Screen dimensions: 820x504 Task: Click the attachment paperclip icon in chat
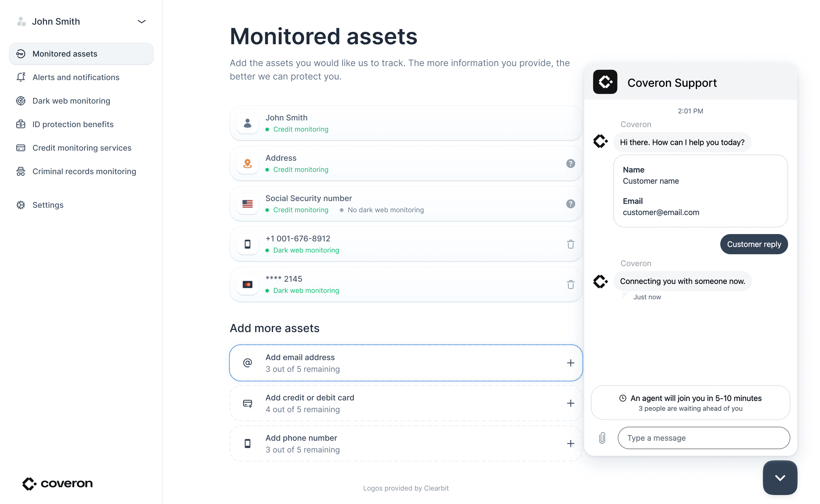click(x=602, y=438)
